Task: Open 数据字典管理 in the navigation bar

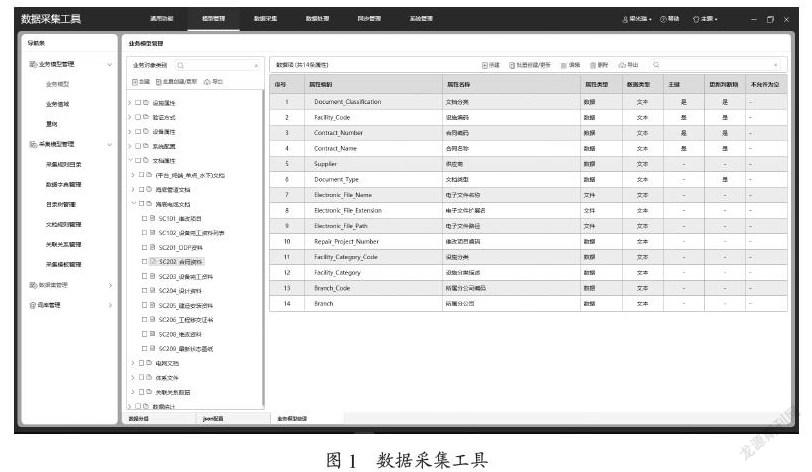Action: [x=63, y=184]
